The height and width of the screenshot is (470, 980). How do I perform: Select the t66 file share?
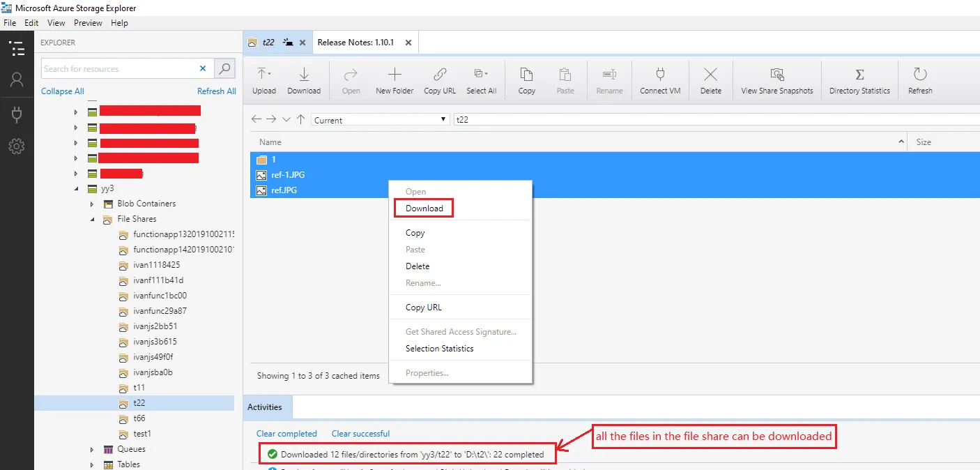pyautogui.click(x=139, y=418)
